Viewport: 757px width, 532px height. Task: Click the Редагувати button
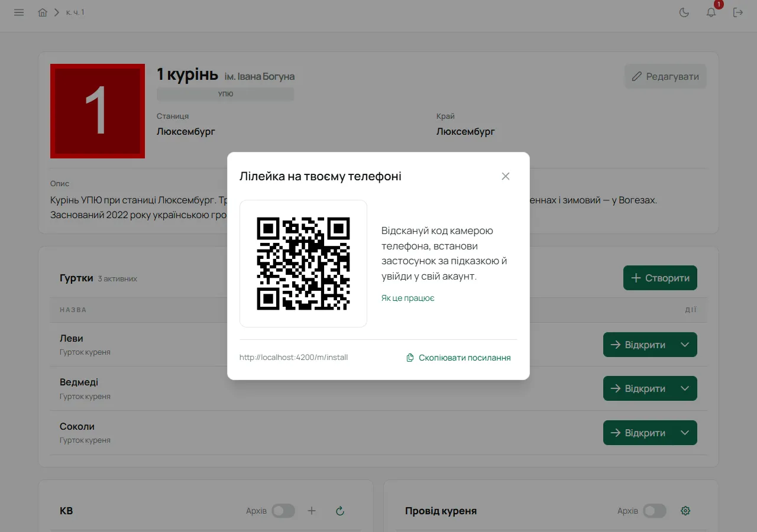coord(665,76)
